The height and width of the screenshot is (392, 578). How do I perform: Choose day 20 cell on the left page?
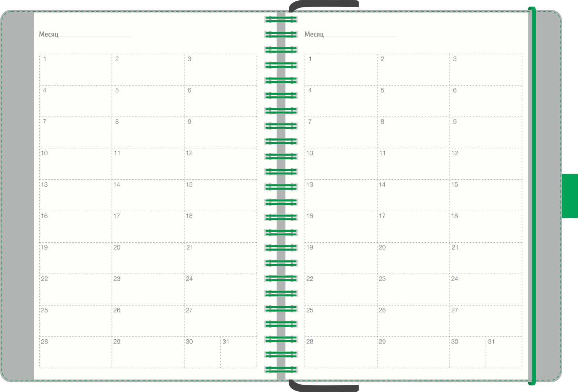pyautogui.click(x=148, y=258)
